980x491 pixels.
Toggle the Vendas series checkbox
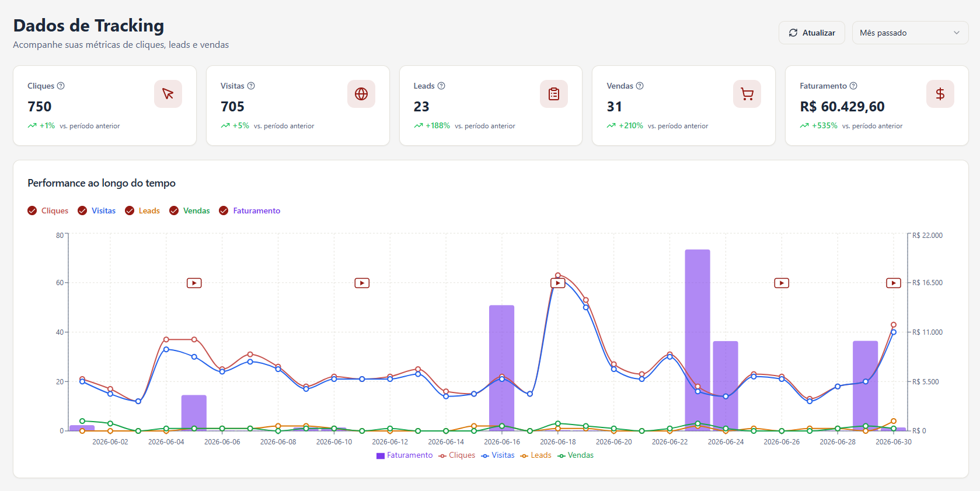tap(174, 211)
